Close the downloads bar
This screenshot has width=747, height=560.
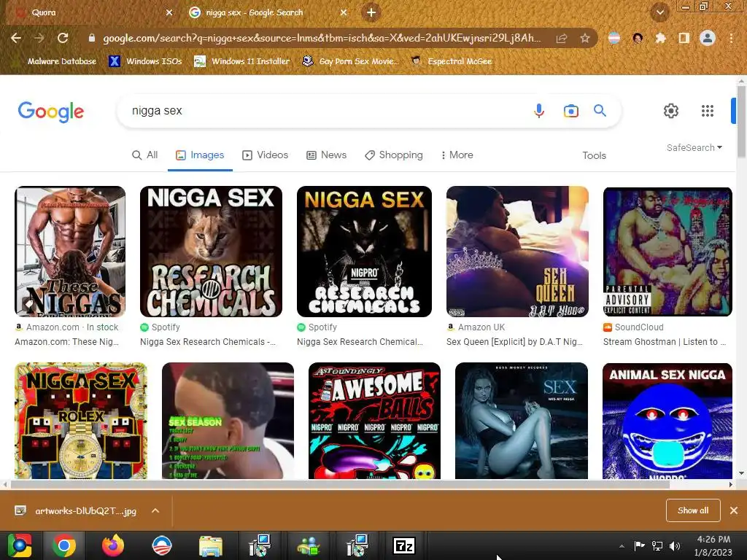pyautogui.click(x=734, y=510)
